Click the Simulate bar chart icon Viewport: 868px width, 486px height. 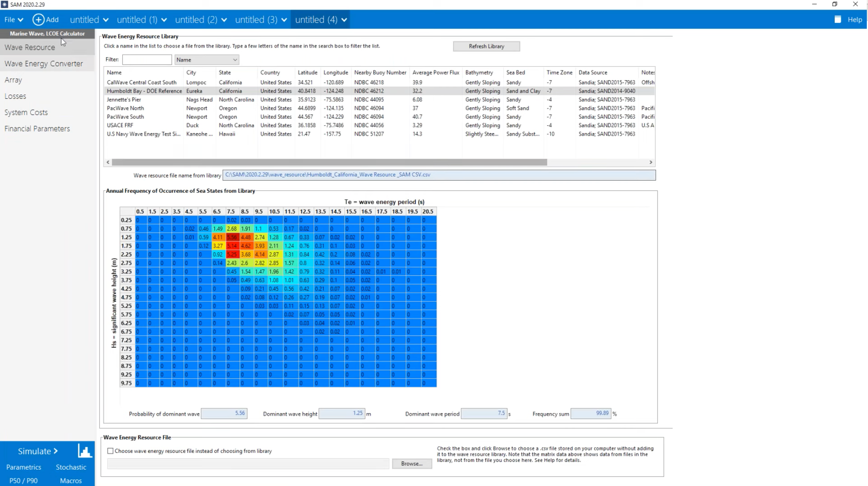pos(84,451)
